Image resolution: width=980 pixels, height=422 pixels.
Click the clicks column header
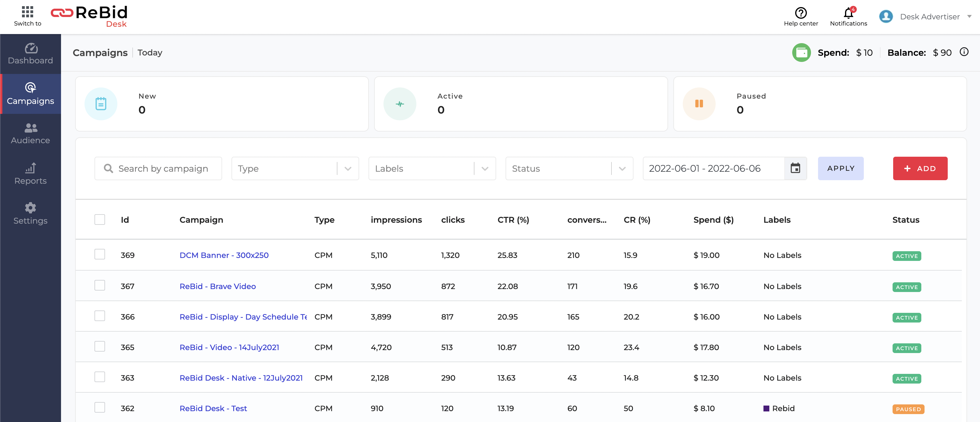pyautogui.click(x=453, y=220)
